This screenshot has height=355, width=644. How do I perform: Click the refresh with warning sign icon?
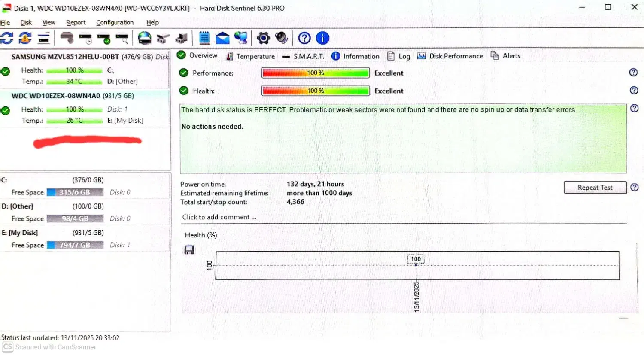[x=25, y=38]
